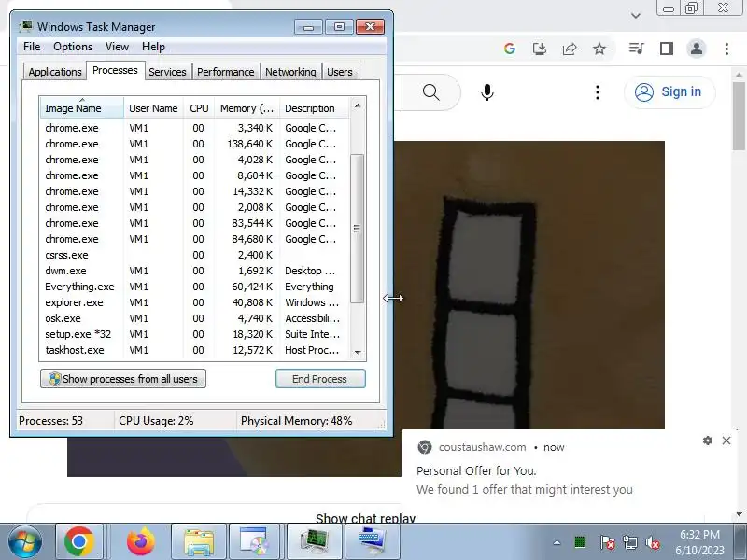Select the setup.exe *32 process row

[194, 334]
